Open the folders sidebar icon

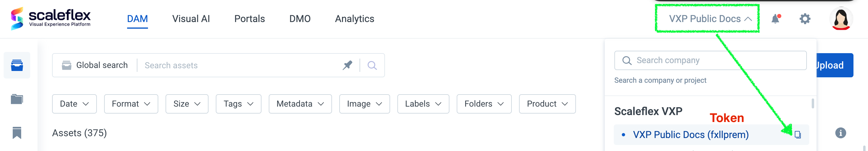(17, 99)
